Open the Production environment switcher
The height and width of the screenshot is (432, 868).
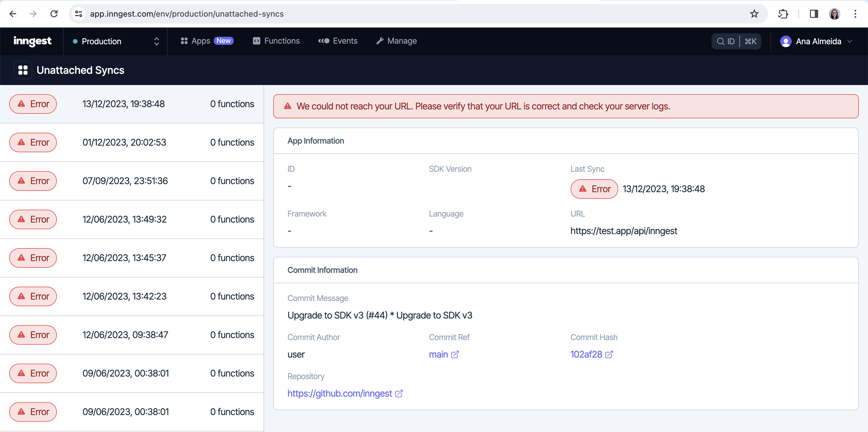(x=115, y=41)
